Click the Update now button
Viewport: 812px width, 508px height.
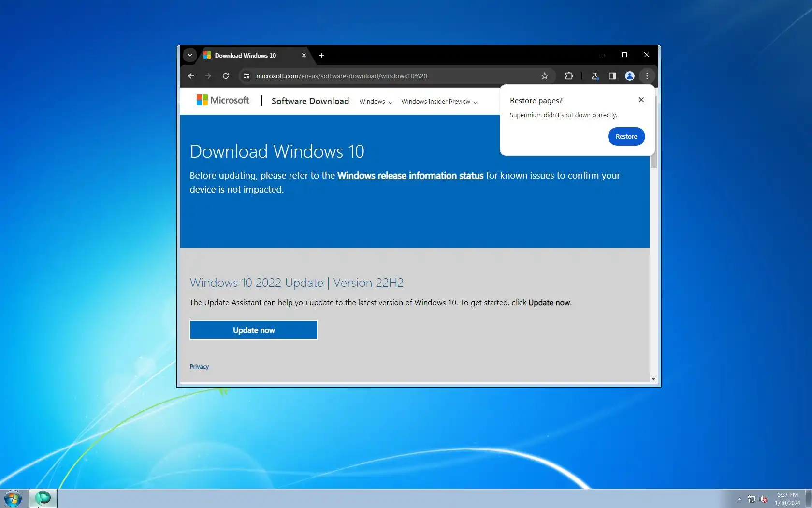coord(254,330)
